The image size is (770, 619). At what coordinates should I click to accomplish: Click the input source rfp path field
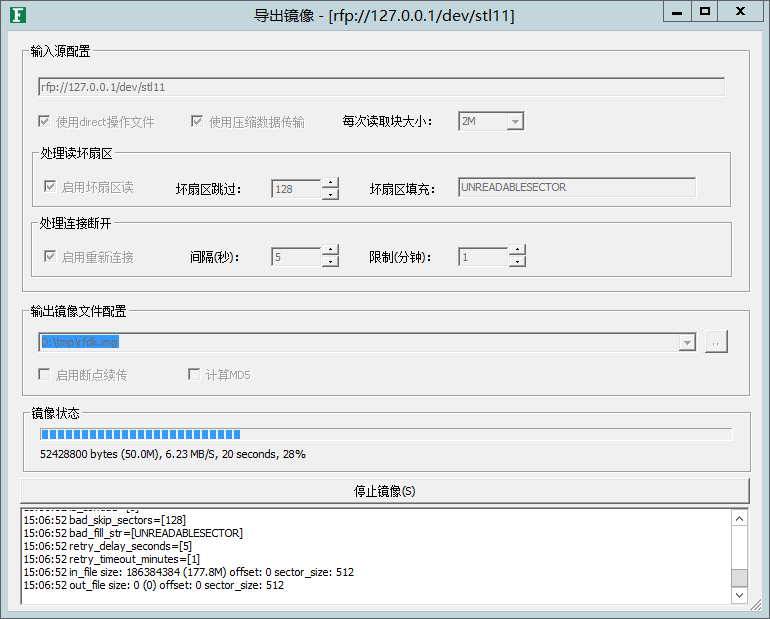(x=381, y=87)
